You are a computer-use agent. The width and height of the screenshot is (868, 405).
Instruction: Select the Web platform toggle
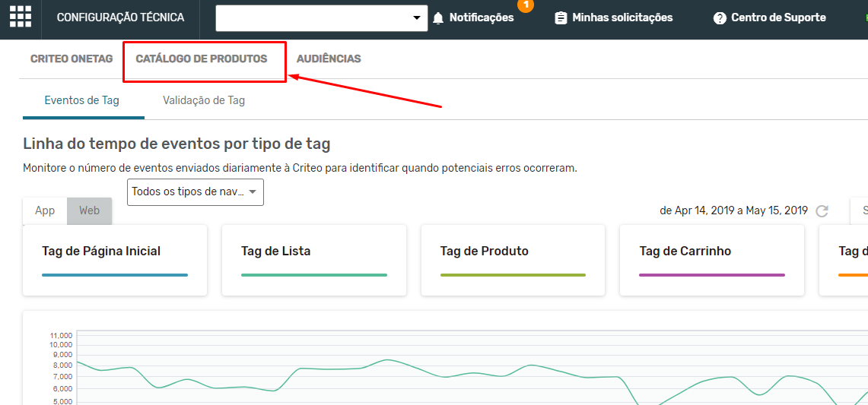pos(89,210)
